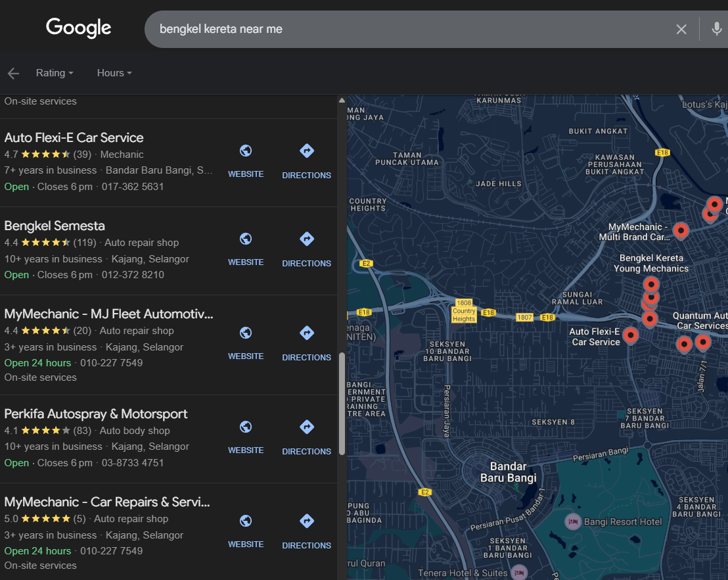Click the Bangi Resort Hotel map marker
The width and height of the screenshot is (728, 580).
point(573,521)
